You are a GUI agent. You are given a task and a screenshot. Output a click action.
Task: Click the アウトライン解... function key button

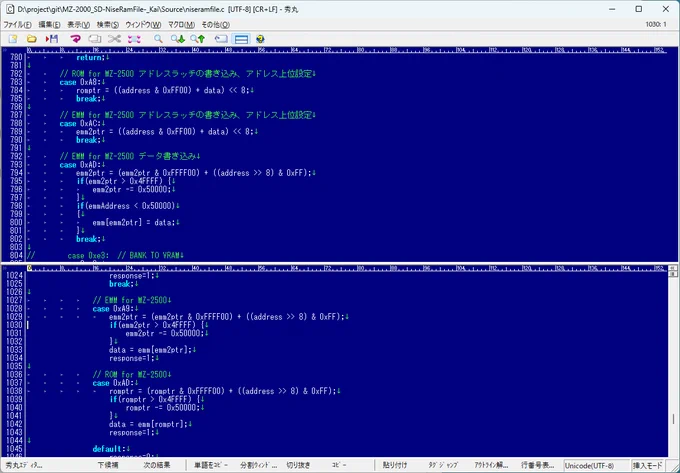491,465
